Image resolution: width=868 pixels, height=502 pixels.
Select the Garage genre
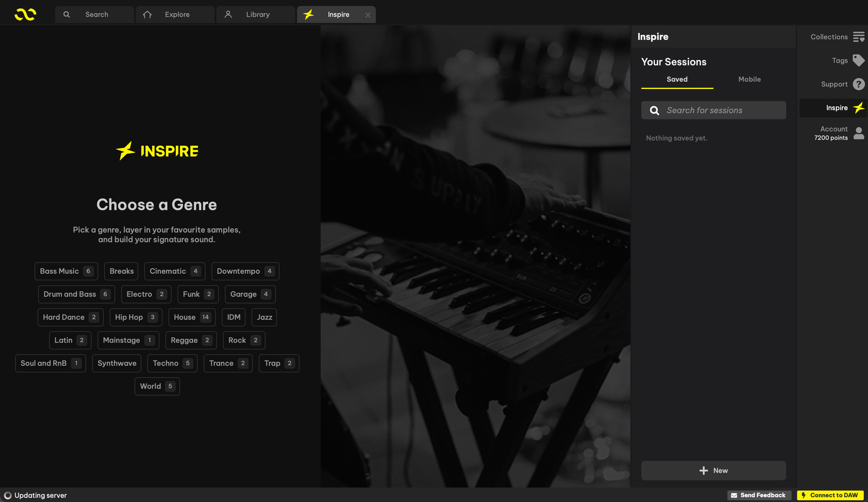point(250,294)
